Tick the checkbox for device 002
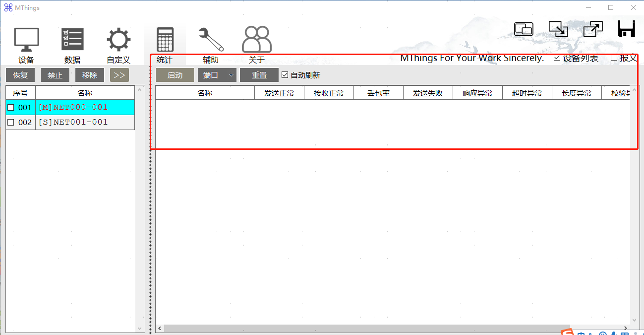This screenshot has height=335, width=644. (x=11, y=123)
